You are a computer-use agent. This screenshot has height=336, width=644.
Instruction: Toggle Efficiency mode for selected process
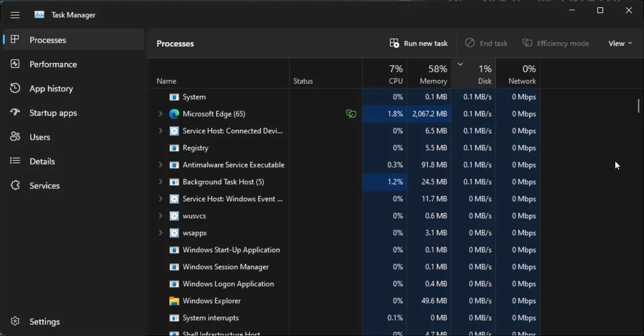(x=556, y=43)
